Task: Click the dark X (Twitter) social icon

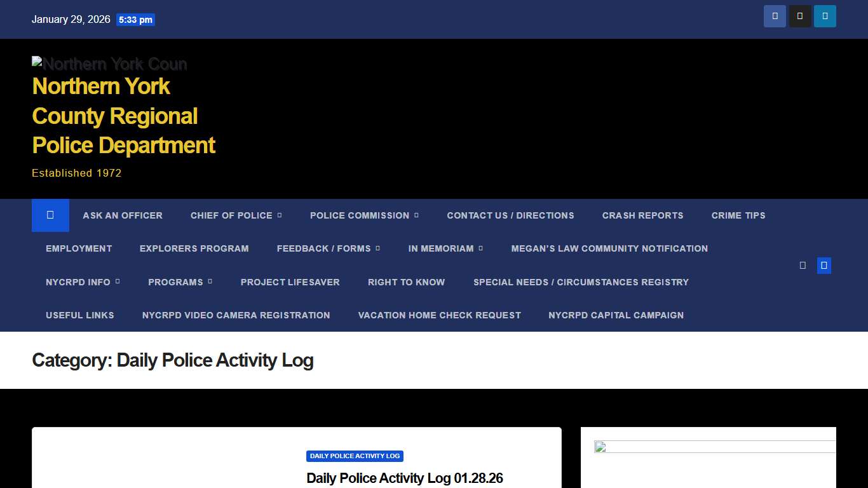Action: pyautogui.click(x=799, y=16)
